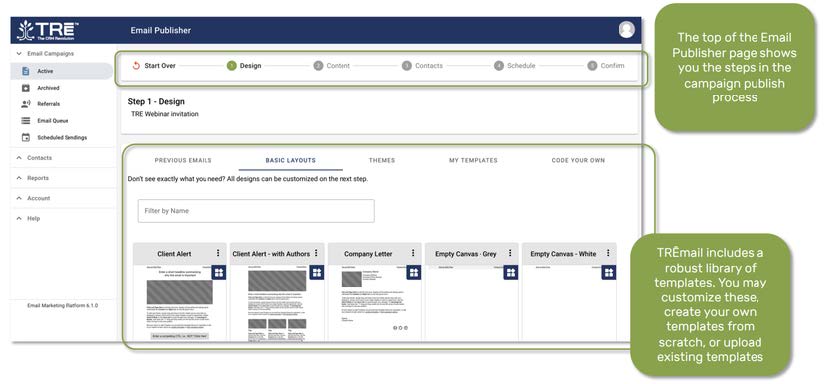Select the Contacts step circle
This screenshot has width=827, height=384.
click(407, 66)
